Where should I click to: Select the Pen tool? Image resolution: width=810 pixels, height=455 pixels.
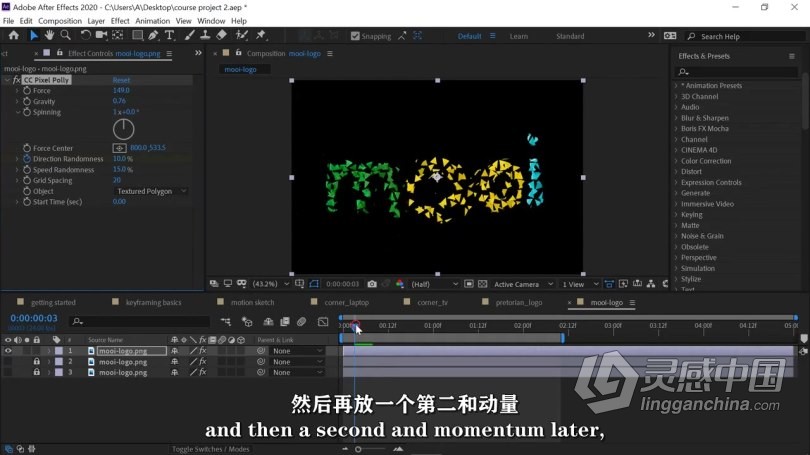tap(153, 35)
